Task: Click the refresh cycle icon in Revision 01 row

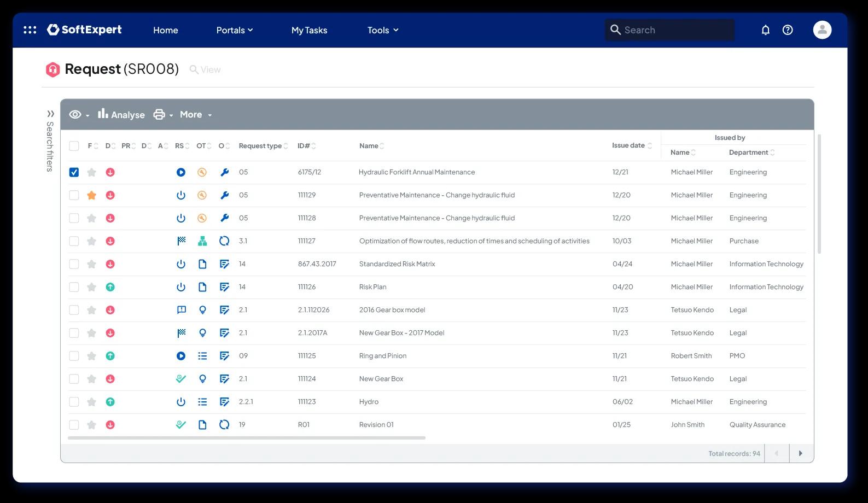Action: pos(224,425)
